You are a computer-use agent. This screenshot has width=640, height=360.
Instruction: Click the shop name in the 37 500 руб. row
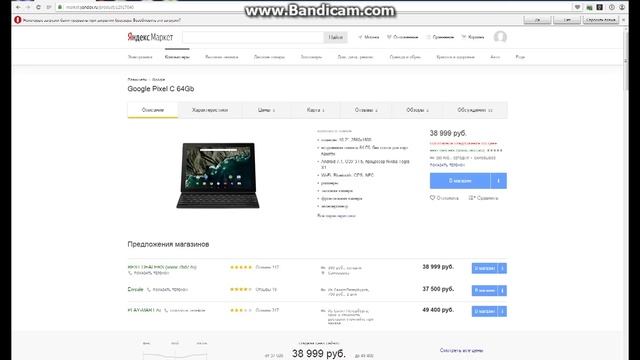point(135,289)
